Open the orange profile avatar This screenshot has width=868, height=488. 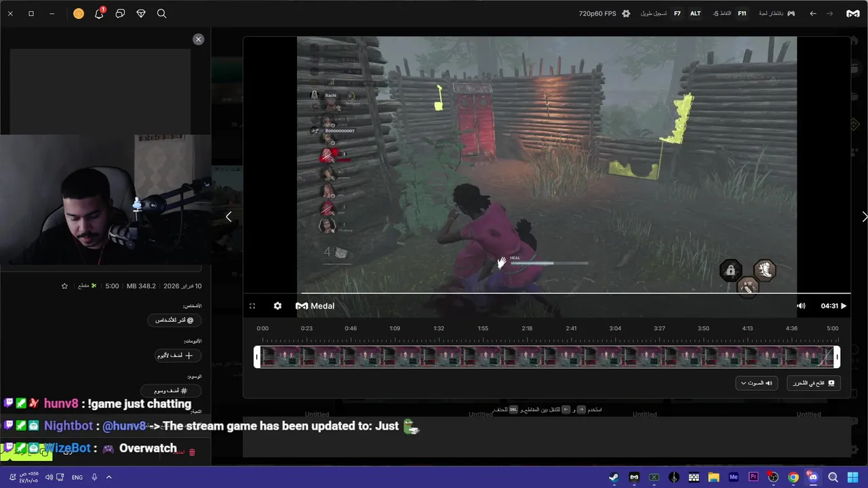[x=79, y=14]
